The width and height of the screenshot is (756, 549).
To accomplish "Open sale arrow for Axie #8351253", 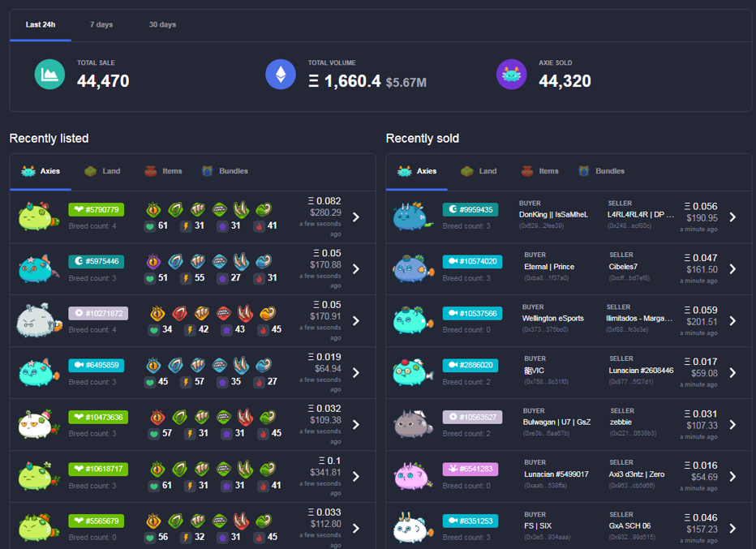I will point(732,528).
